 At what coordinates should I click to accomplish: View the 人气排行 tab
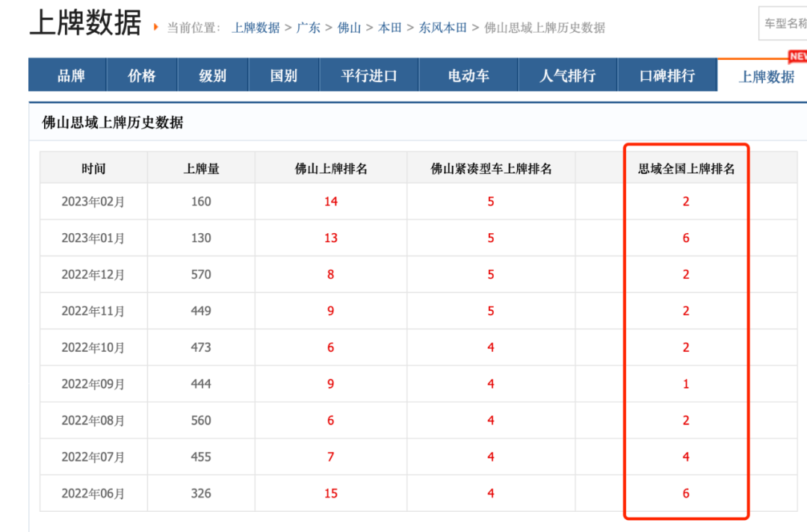point(568,75)
